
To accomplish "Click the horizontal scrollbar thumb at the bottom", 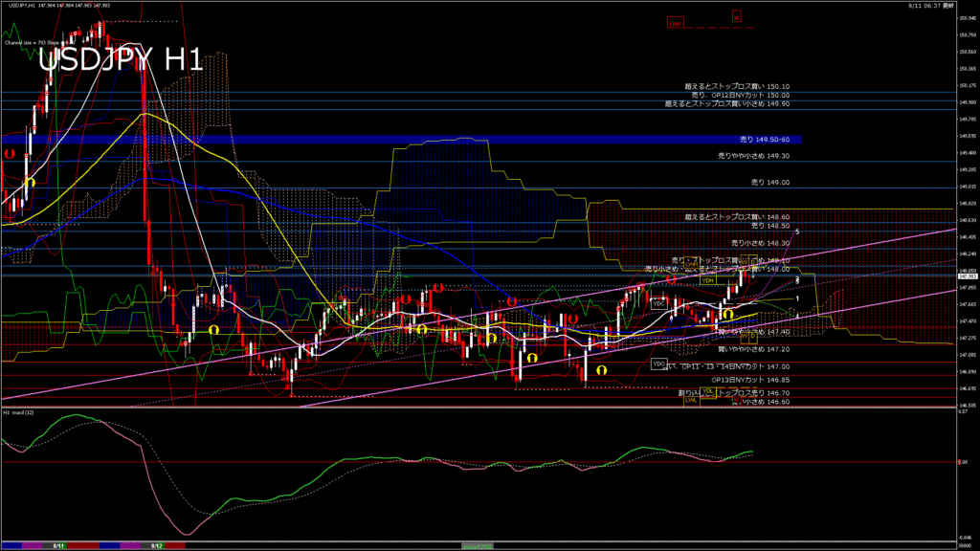I will point(479,546).
